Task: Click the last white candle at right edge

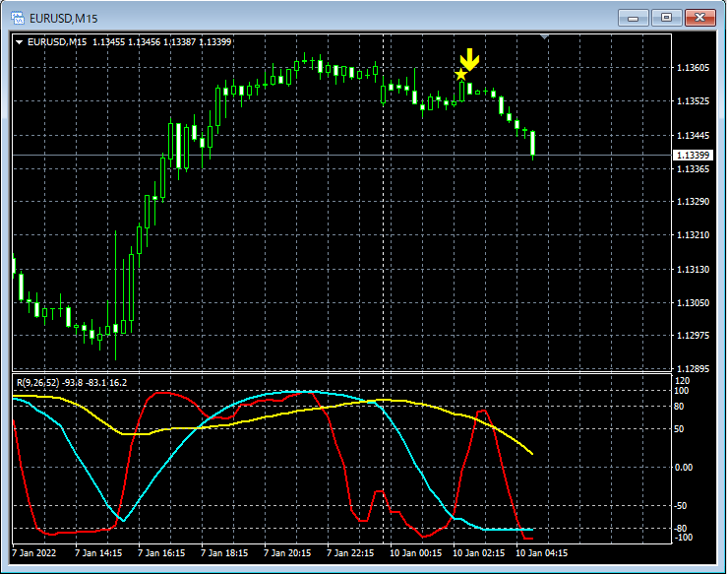Action: pos(532,144)
